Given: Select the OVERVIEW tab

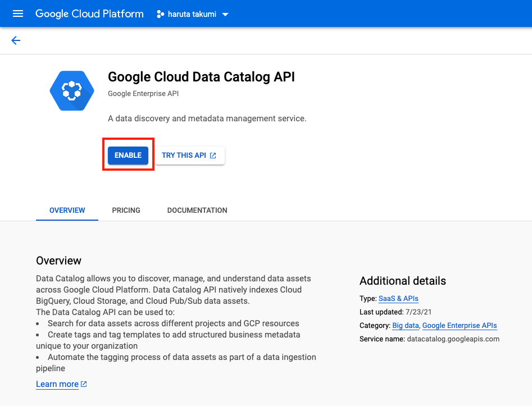Looking at the screenshot, I should click(67, 210).
